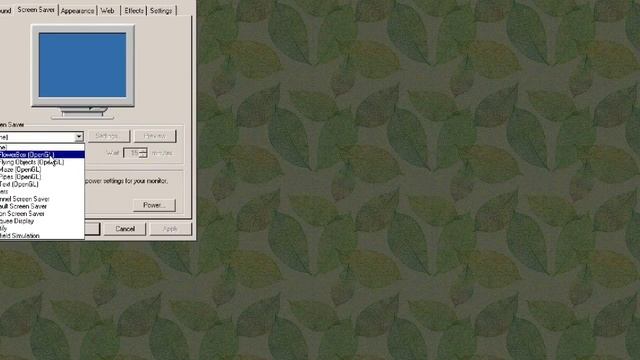The height and width of the screenshot is (360, 640).
Task: Click the Apply button
Action: coord(170,229)
